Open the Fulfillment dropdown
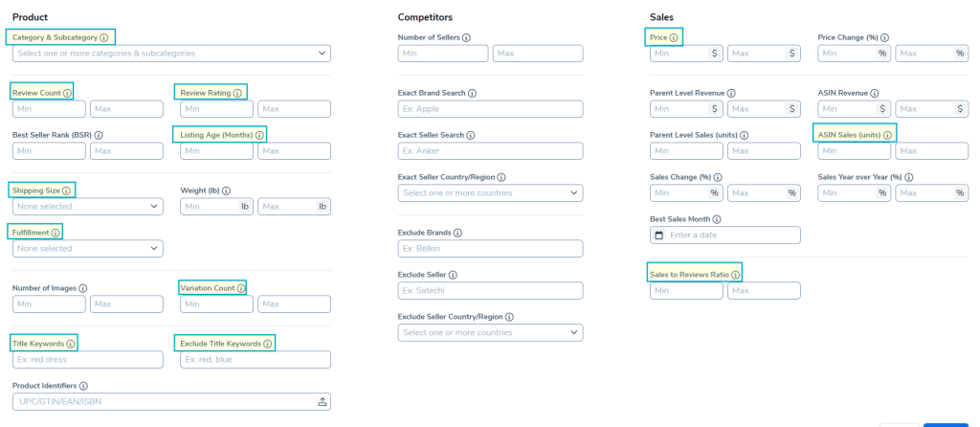 pyautogui.click(x=87, y=248)
